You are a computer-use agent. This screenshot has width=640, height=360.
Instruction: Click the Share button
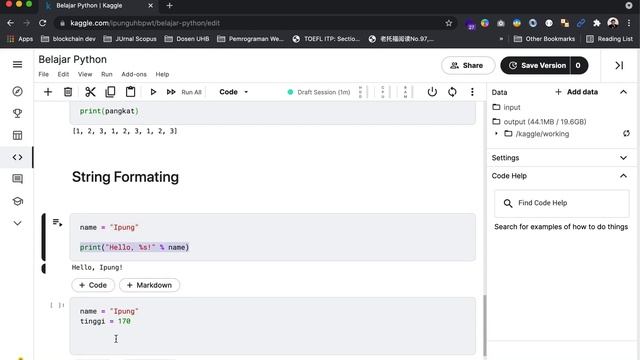pyautogui.click(x=468, y=65)
